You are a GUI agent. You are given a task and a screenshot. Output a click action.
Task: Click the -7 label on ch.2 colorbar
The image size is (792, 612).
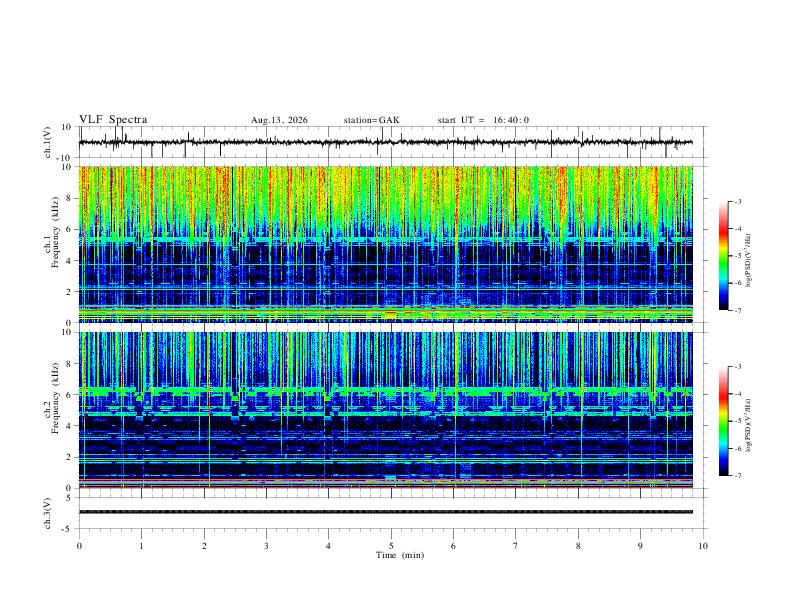coord(737,476)
